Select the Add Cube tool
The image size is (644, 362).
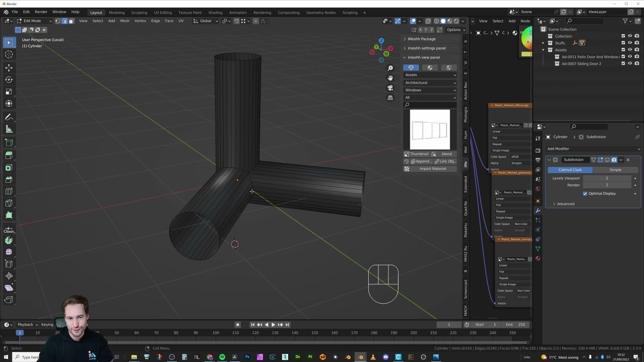[x=9, y=143]
